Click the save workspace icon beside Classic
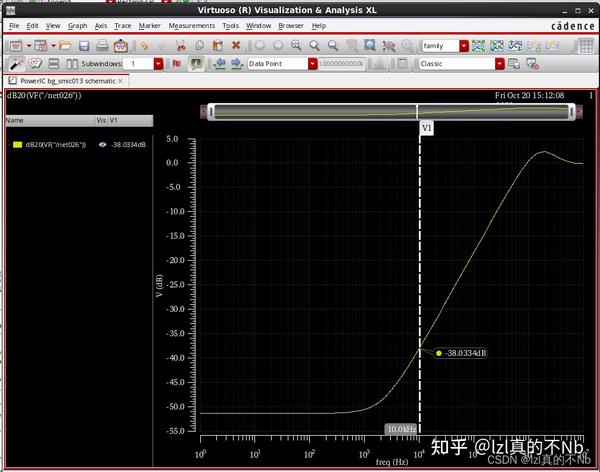Screen dimensions: 600x472 click(x=514, y=64)
